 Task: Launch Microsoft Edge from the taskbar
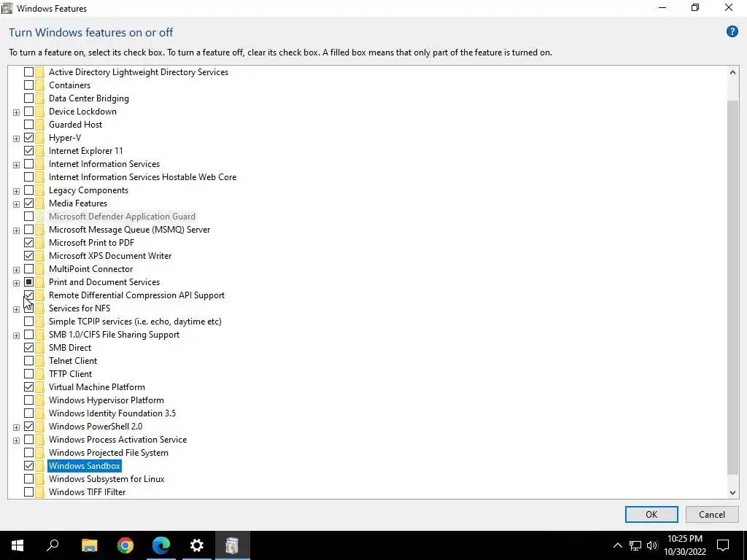click(x=161, y=545)
